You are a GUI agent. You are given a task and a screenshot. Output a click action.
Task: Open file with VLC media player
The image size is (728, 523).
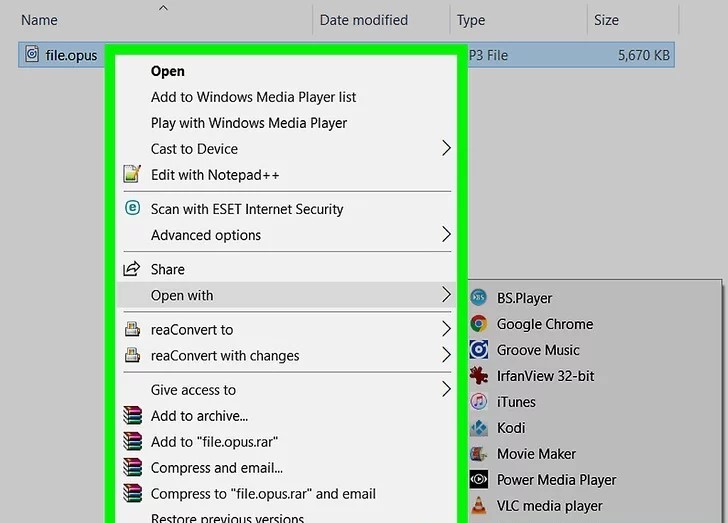[595, 506]
